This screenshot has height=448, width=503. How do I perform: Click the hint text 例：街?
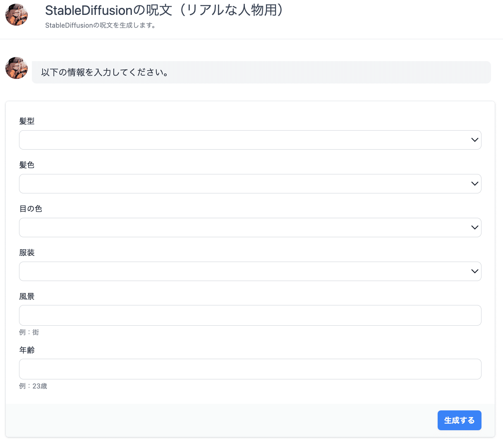(29, 332)
